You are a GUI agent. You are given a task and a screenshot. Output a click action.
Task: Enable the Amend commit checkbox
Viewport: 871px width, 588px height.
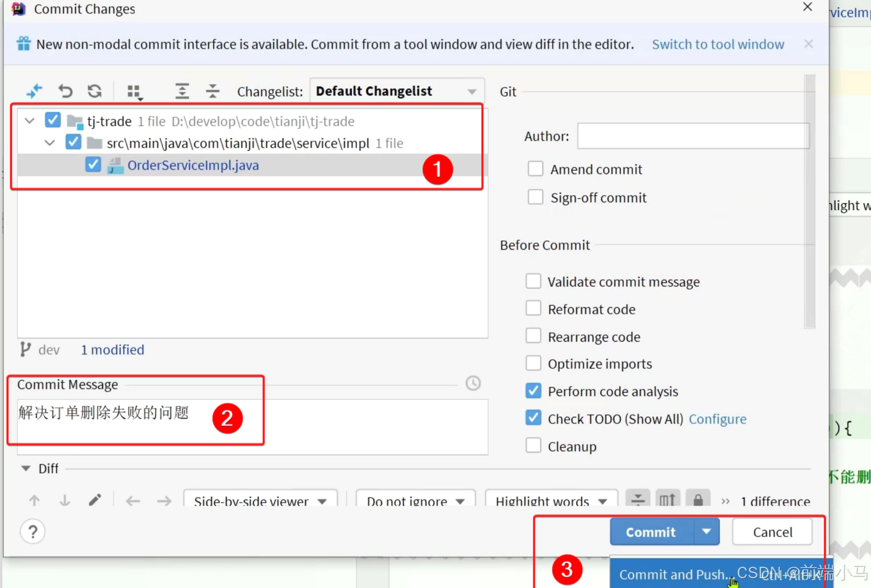(535, 169)
